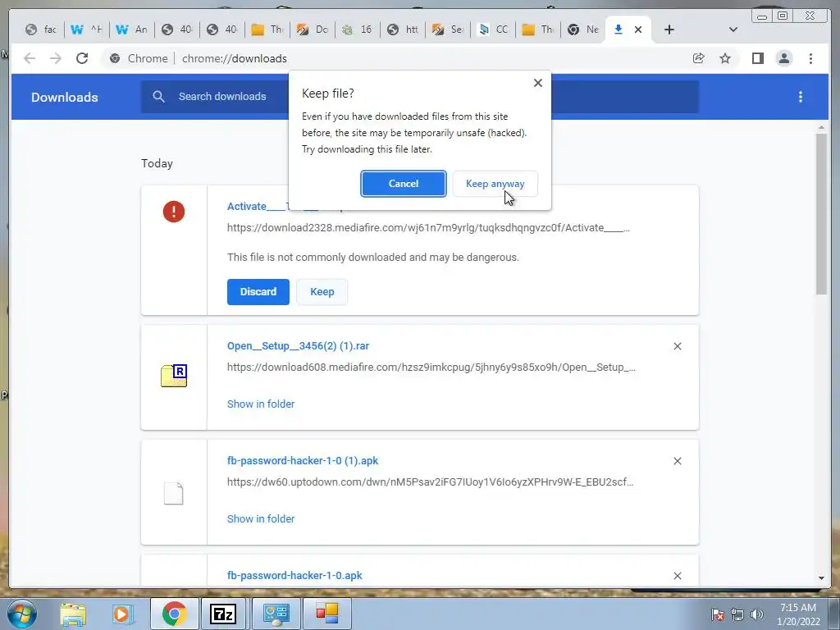
Task: Switch to the 'CC' tab
Action: 493,30
